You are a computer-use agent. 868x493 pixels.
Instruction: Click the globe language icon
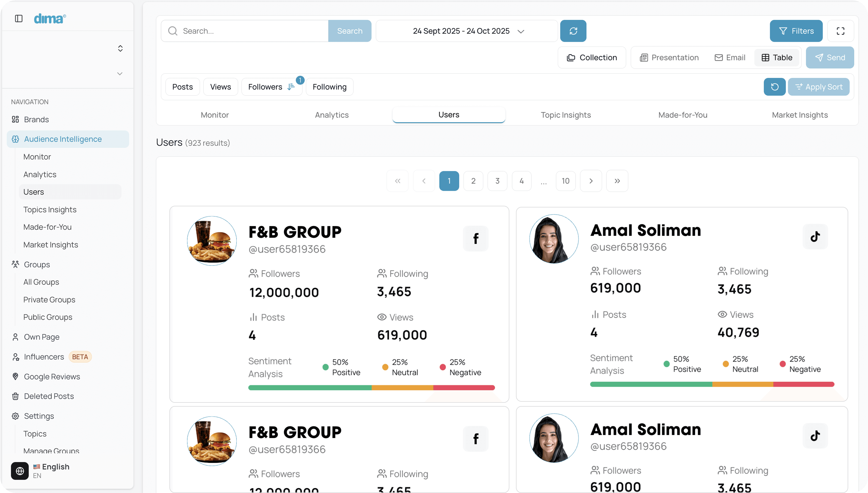coord(20,471)
